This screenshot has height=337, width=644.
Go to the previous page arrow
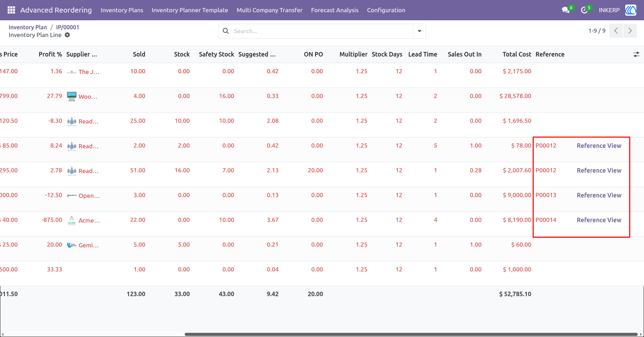[x=616, y=31]
